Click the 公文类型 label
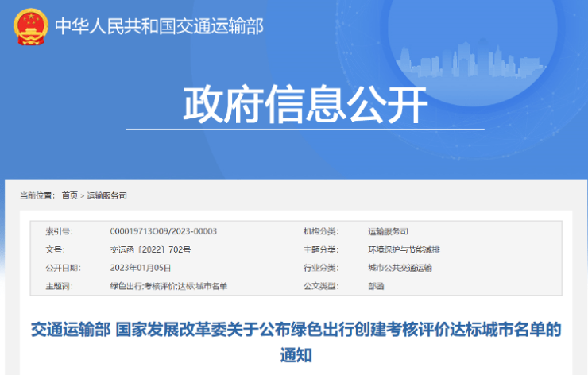588x375 pixels. pos(321,286)
